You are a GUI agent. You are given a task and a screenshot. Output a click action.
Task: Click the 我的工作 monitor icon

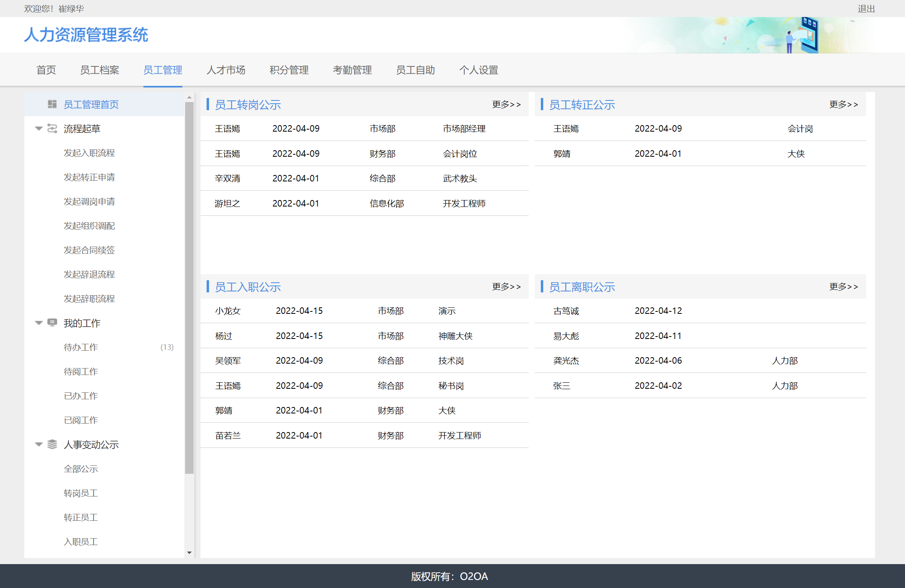coord(52,323)
